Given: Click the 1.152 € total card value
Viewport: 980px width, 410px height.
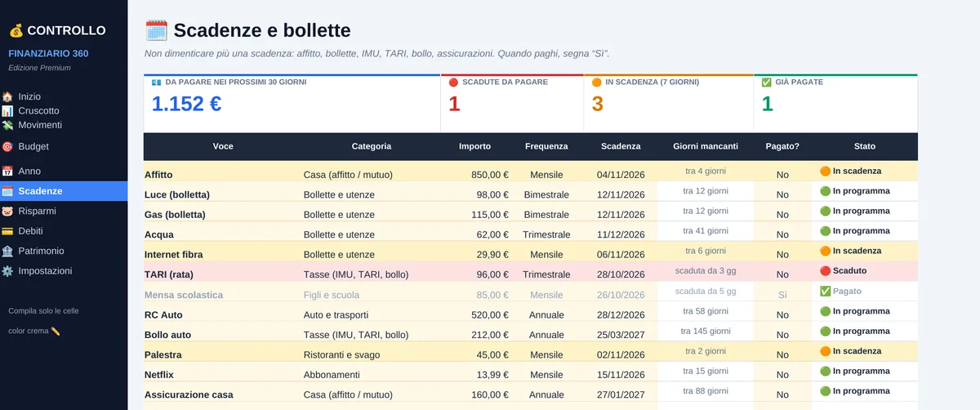Looking at the screenshot, I should point(186,104).
